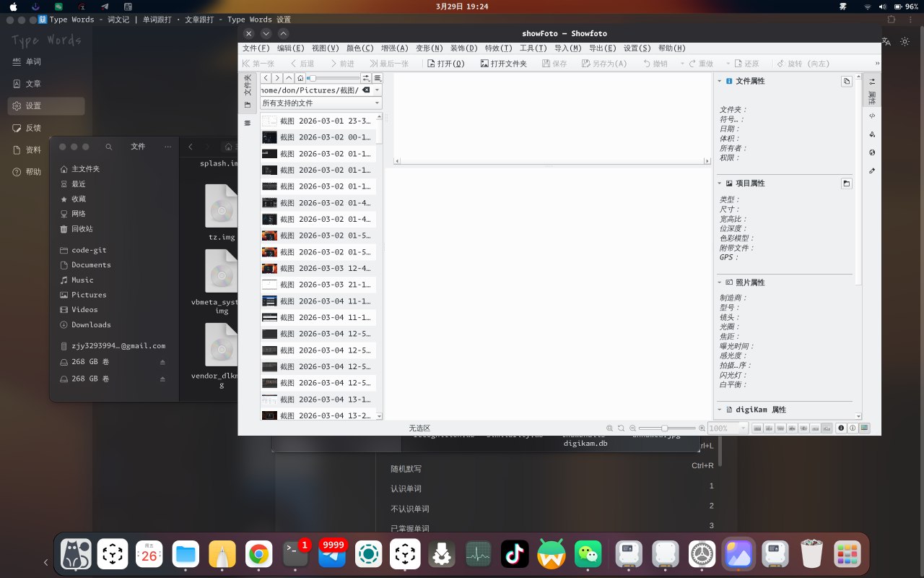Open the 100% zoom level combo box
Screen dimensions: 924x578
(728, 428)
